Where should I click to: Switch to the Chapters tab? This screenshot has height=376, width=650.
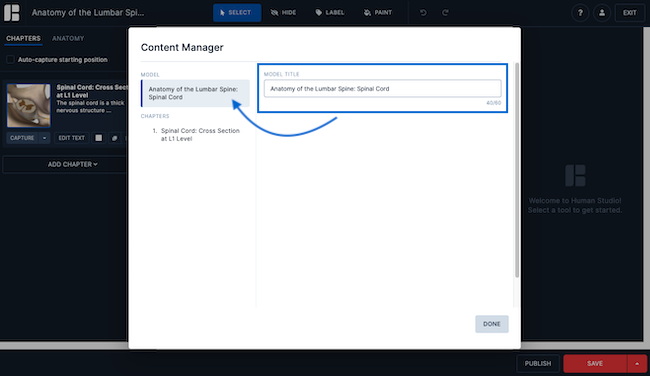pos(23,38)
